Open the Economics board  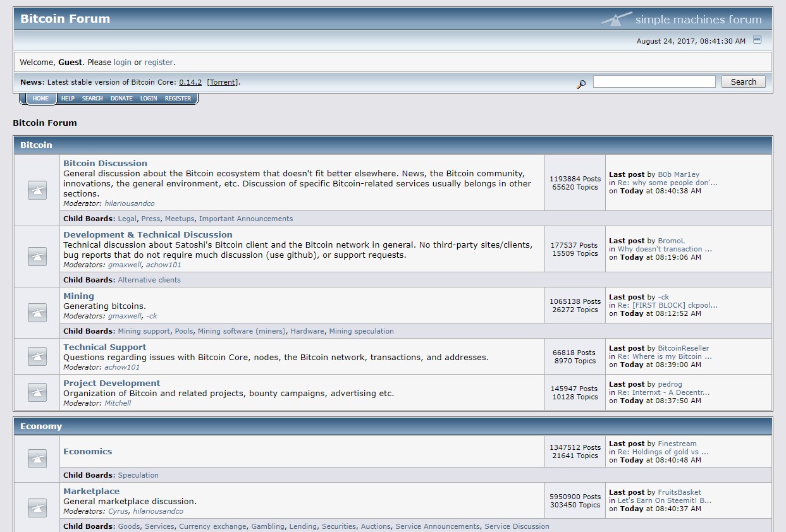pos(87,451)
